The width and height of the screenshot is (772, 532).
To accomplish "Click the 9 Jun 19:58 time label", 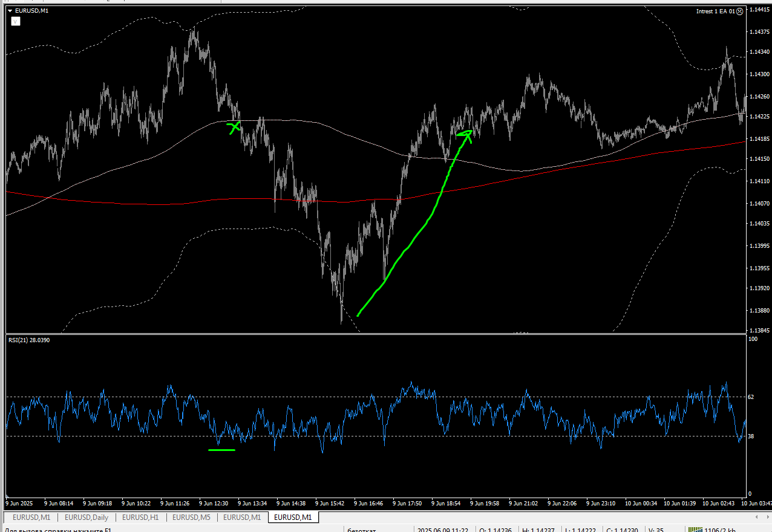I will click(485, 503).
